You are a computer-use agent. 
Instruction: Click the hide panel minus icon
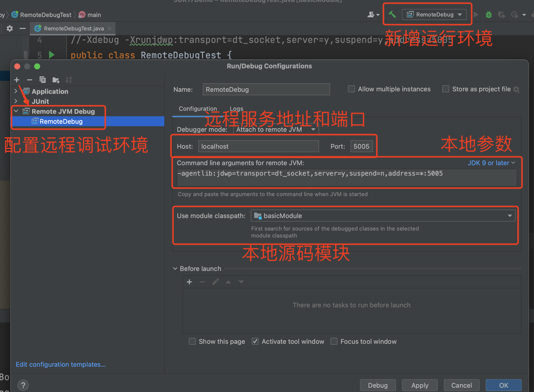tap(23, 28)
